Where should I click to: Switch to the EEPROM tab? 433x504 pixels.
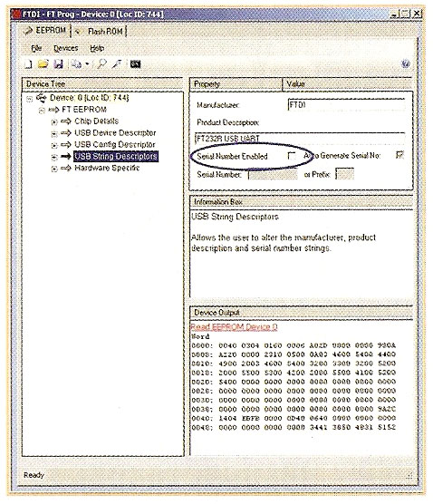(x=46, y=31)
